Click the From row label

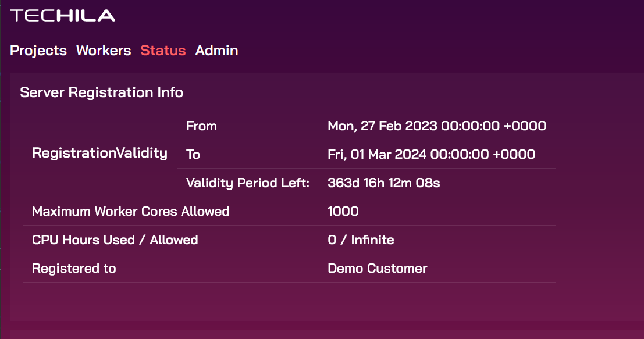(201, 126)
